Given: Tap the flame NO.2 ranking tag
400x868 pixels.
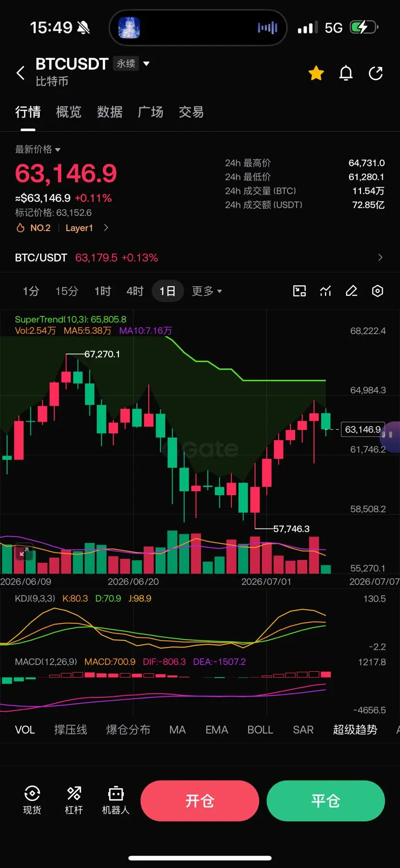Looking at the screenshot, I should tap(34, 228).
